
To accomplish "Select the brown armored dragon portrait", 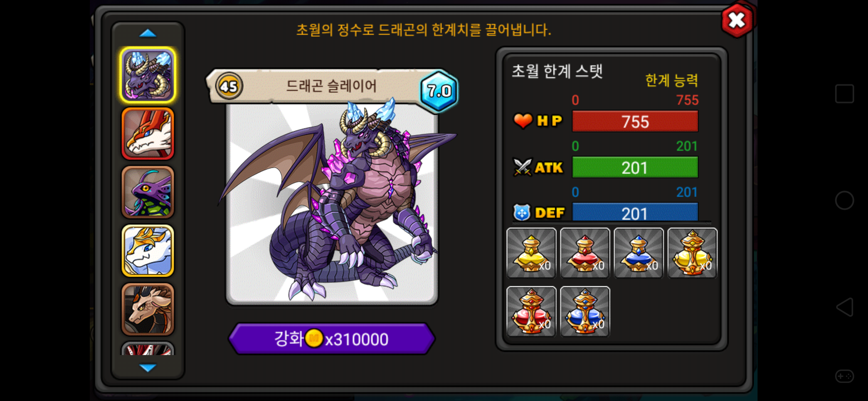I will point(147,309).
